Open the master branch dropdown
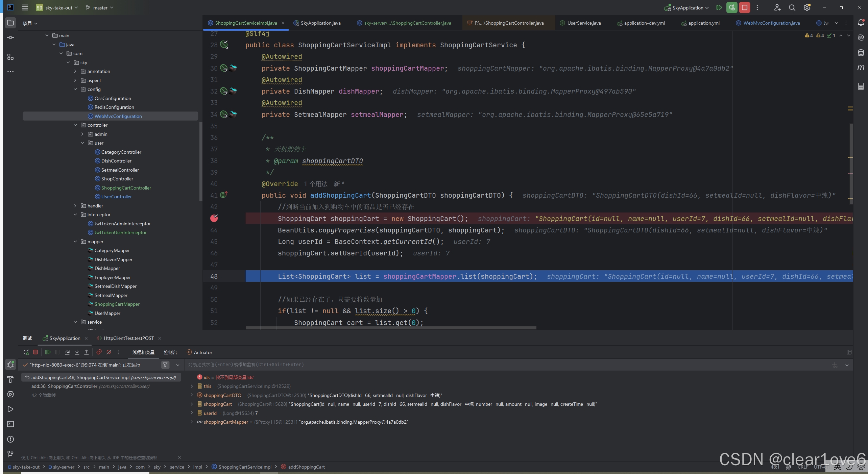The image size is (868, 474). coord(100,7)
